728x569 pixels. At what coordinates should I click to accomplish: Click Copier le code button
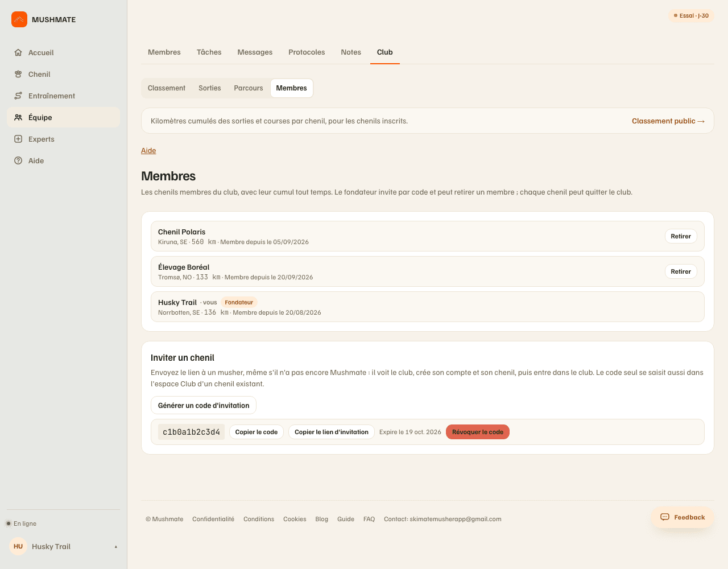[x=257, y=432]
